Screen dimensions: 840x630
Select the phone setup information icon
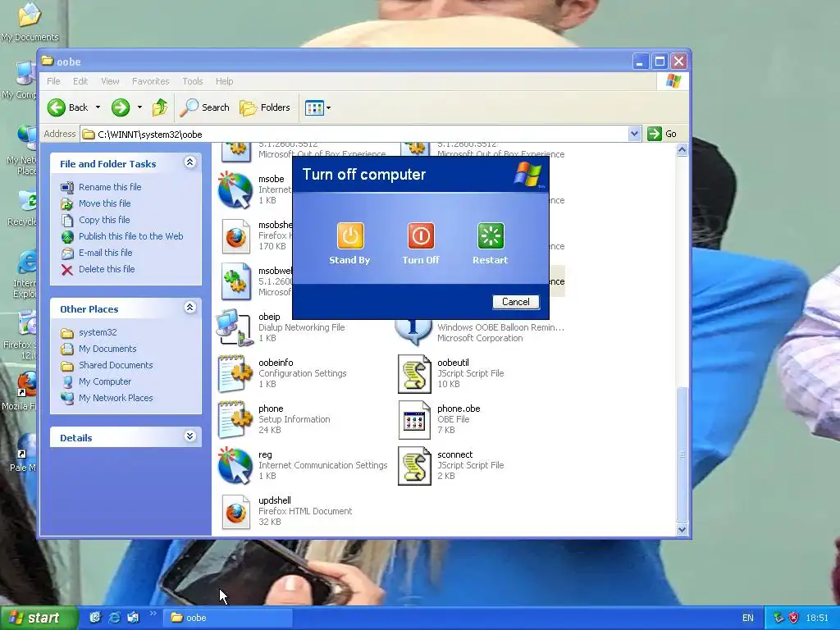click(235, 419)
